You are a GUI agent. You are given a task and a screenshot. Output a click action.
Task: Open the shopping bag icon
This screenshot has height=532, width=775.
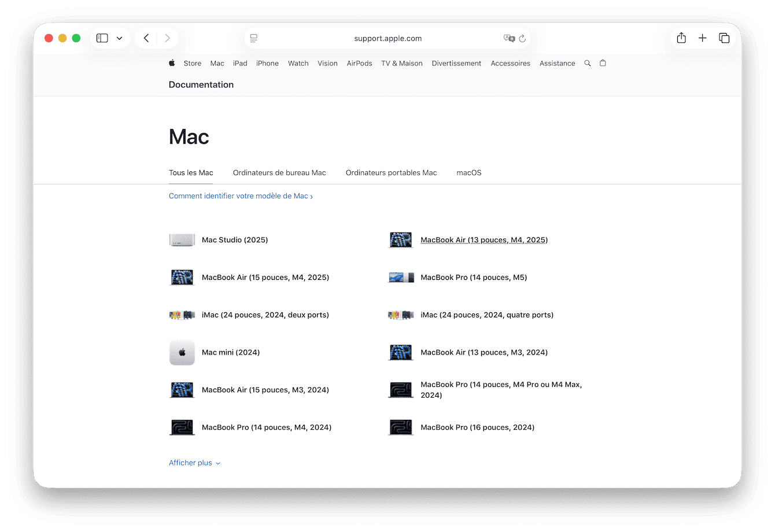pyautogui.click(x=603, y=63)
